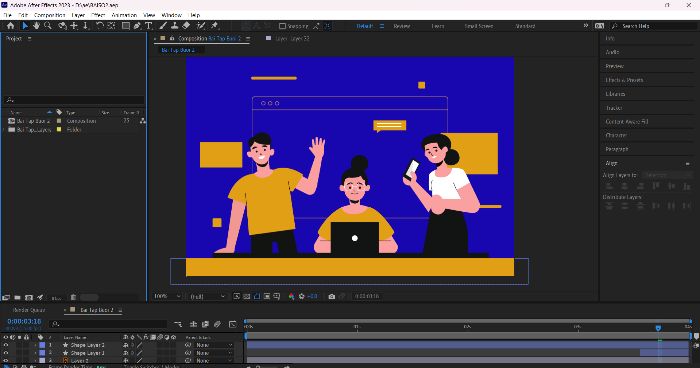Viewport: 700px width, 368px height.
Task: Open Parent dropdown for Shape Layer 2
Action: (215, 345)
